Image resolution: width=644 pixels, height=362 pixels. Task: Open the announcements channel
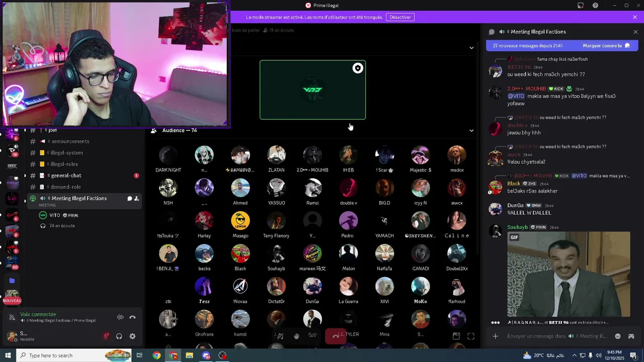point(84,141)
